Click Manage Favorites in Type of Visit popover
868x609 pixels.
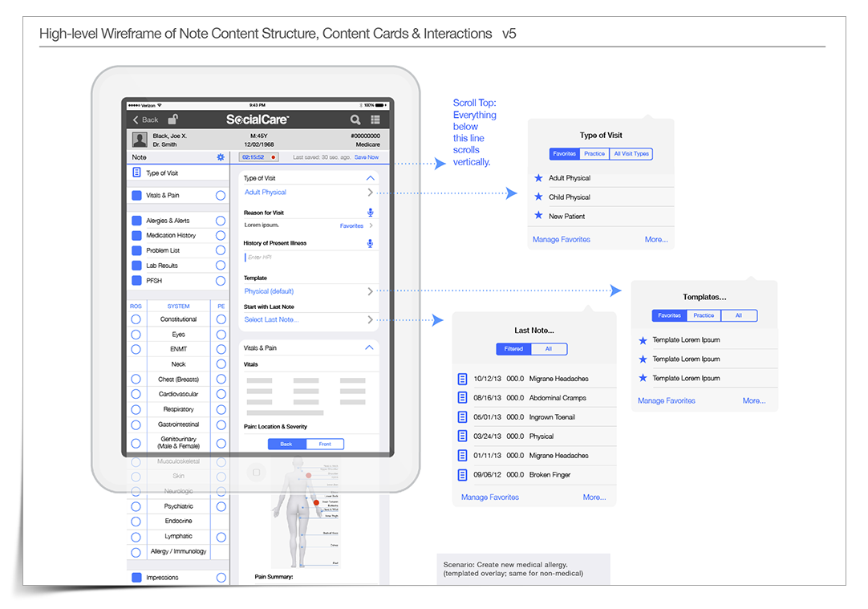562,239
